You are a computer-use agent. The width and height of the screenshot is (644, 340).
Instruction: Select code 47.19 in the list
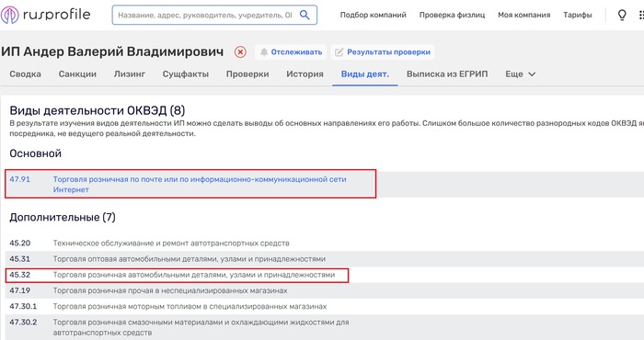[19, 290]
